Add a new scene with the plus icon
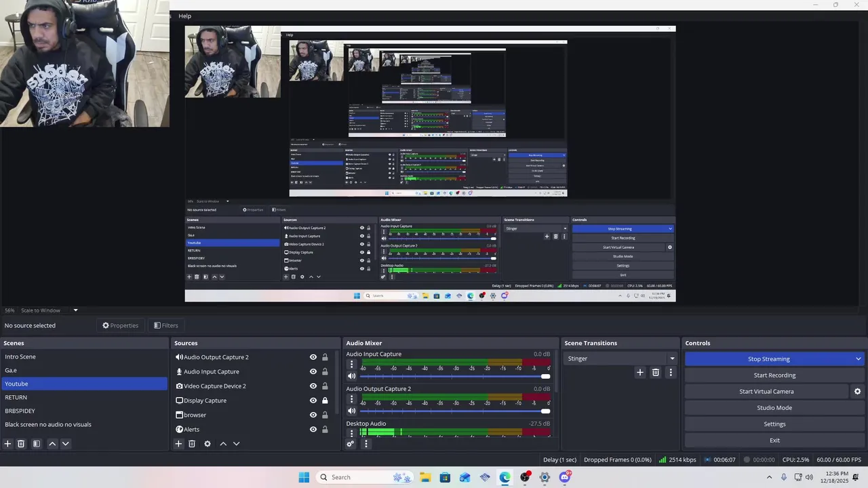Viewport: 868px width, 488px height. click(x=8, y=444)
